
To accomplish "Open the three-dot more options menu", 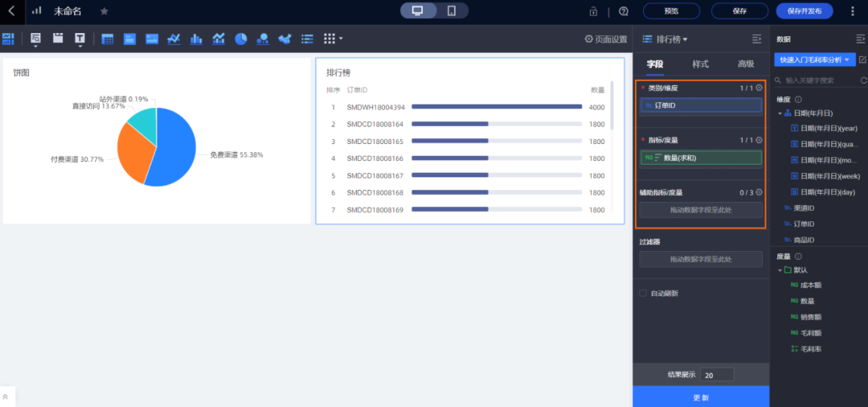I will coord(852,11).
